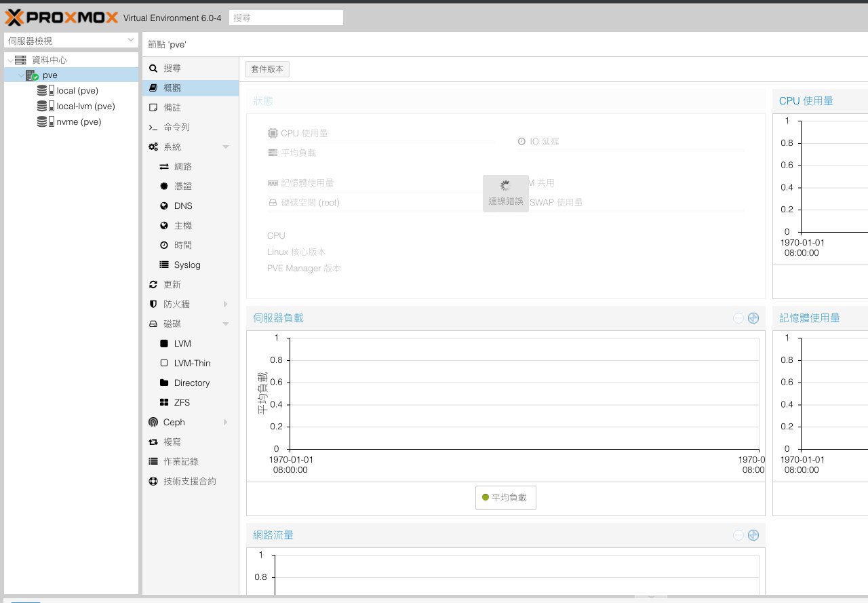This screenshot has height=603, width=868.
Task: Click the DNS globe icon
Action: tap(164, 206)
